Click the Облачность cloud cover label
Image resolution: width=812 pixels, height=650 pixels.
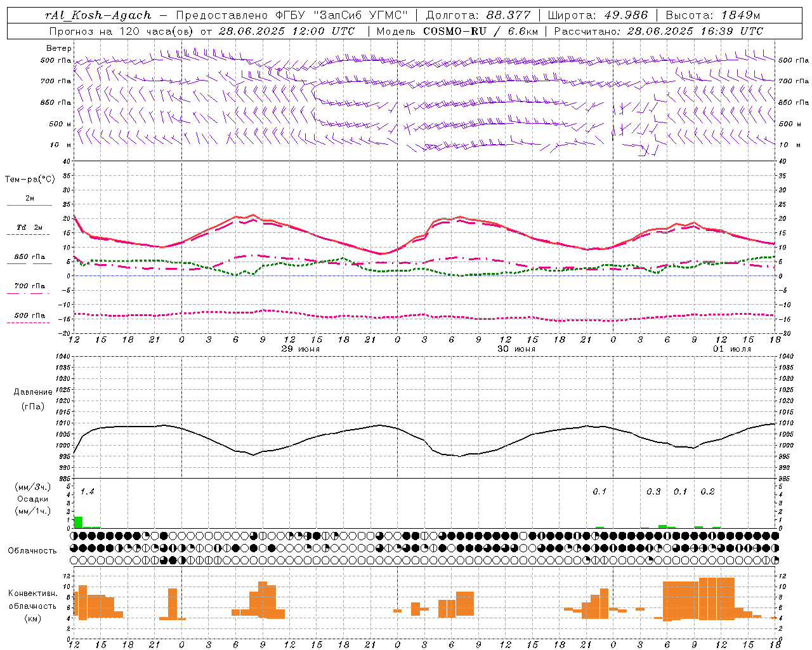pyautogui.click(x=32, y=551)
